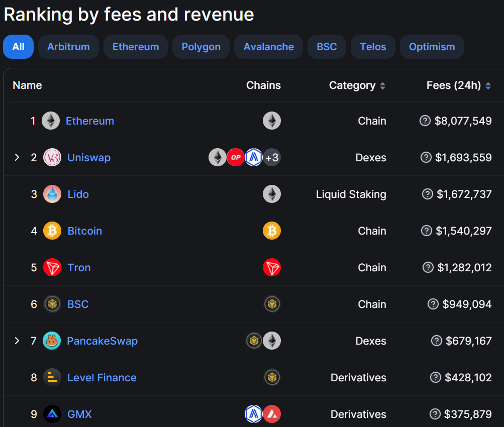
Task: Click the help icon beside Bitcoin fees
Action: pyautogui.click(x=426, y=231)
